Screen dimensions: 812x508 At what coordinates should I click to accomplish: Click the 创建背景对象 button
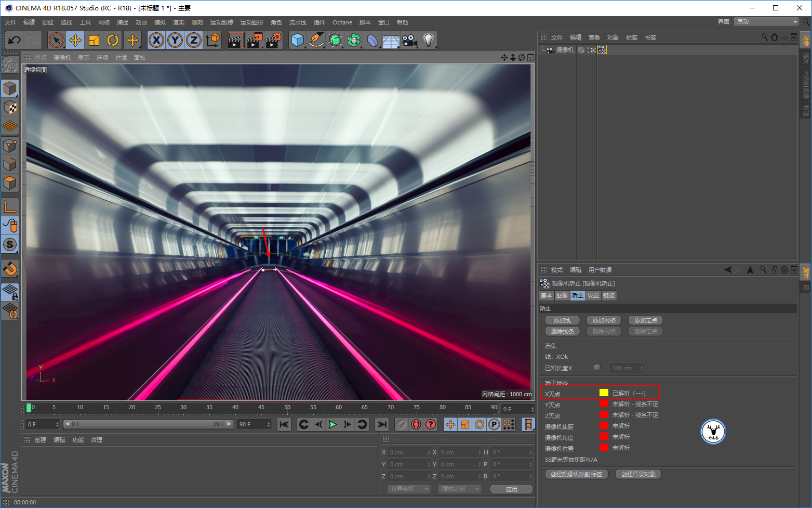638,474
